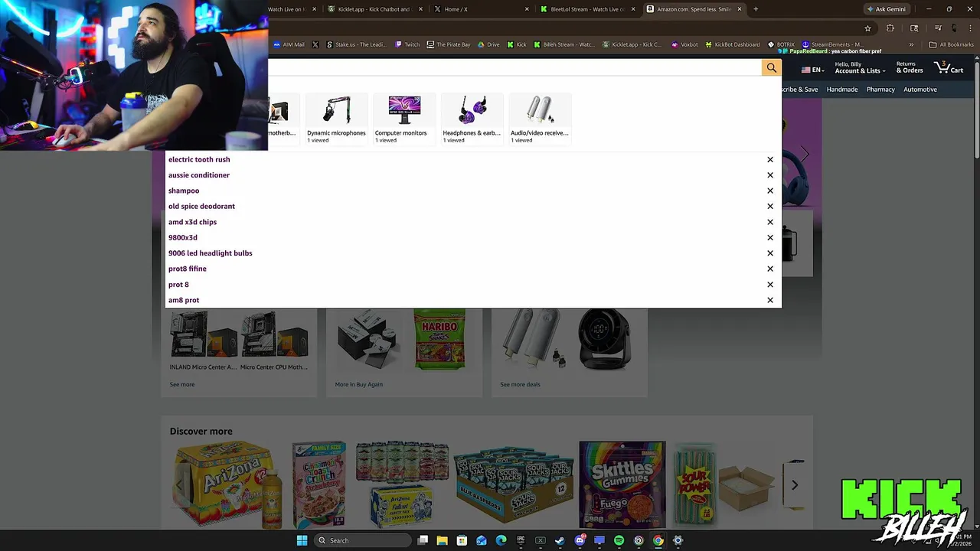Open Settings gear from the taskbar

[678, 540]
